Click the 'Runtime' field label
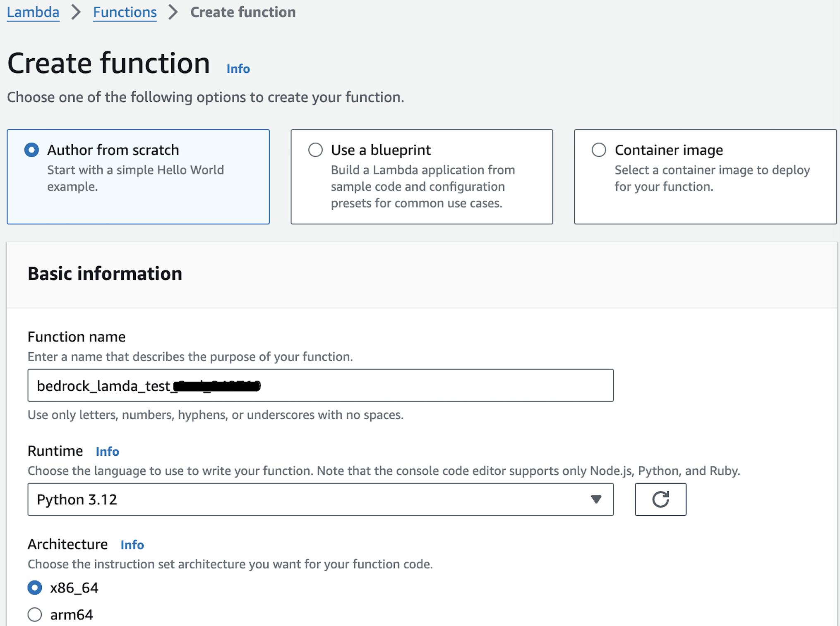Image resolution: width=840 pixels, height=626 pixels. point(55,451)
